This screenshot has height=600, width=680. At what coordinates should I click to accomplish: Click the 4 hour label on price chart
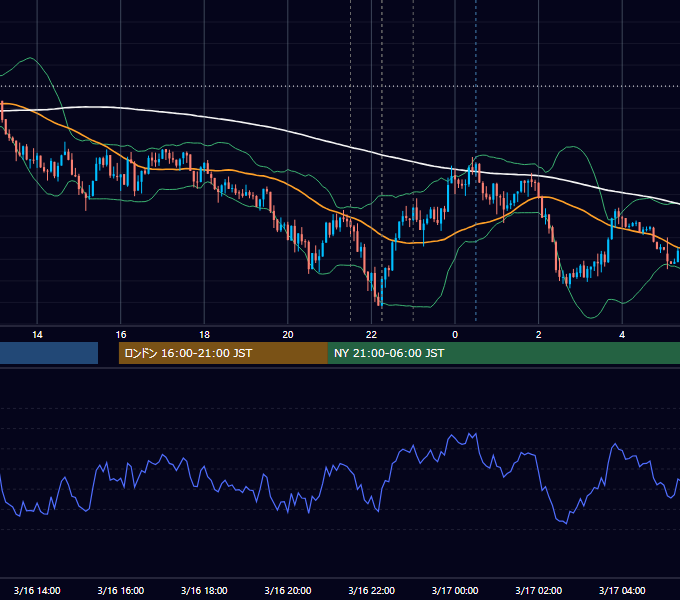point(622,335)
